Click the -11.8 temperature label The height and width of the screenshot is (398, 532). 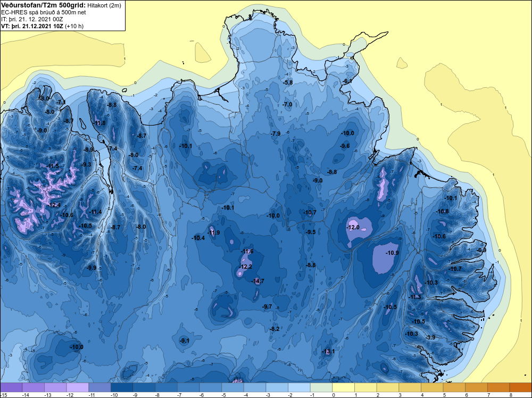[x=99, y=123]
